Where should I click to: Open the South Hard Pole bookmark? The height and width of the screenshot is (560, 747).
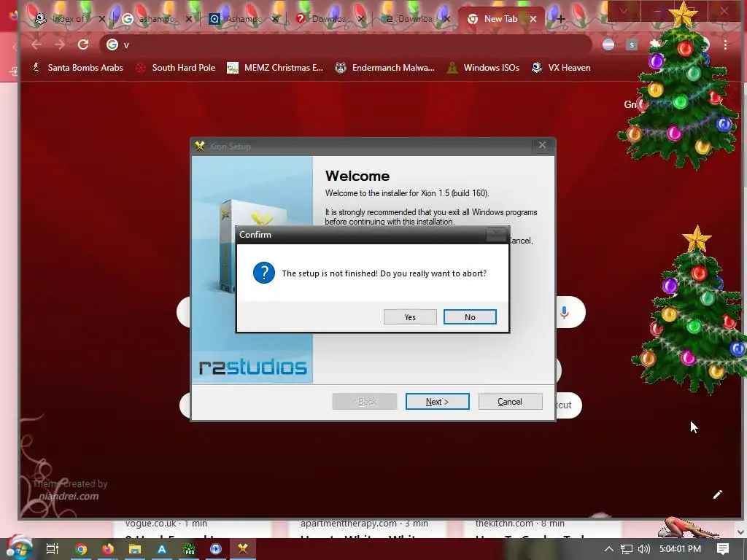pos(175,68)
